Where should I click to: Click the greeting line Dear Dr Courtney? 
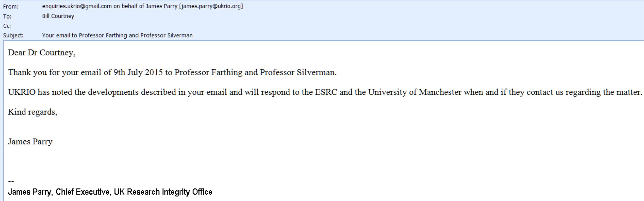click(42, 53)
